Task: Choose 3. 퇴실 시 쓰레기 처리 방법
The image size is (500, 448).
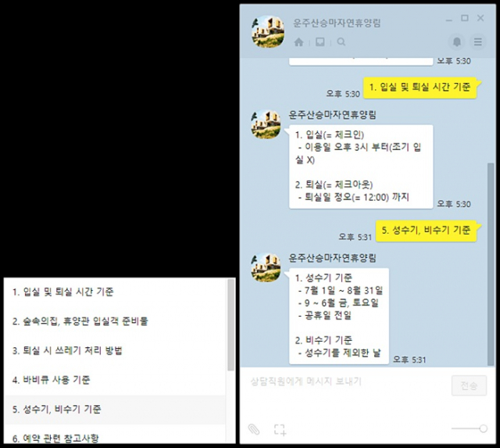Action: coord(115,351)
